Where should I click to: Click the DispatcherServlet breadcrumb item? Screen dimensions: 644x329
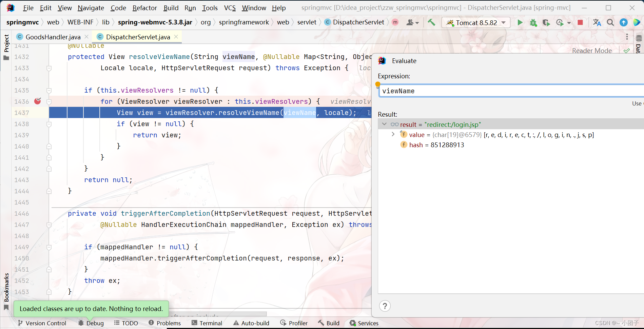coord(354,22)
